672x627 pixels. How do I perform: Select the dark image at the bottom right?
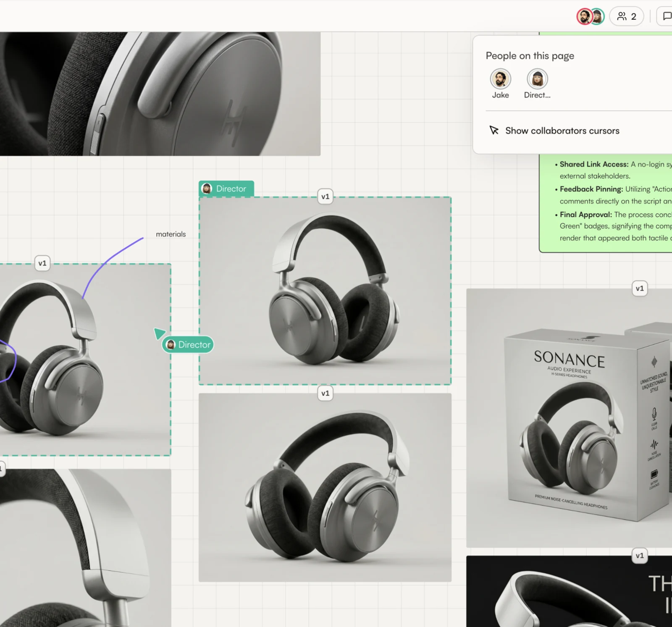(x=569, y=591)
